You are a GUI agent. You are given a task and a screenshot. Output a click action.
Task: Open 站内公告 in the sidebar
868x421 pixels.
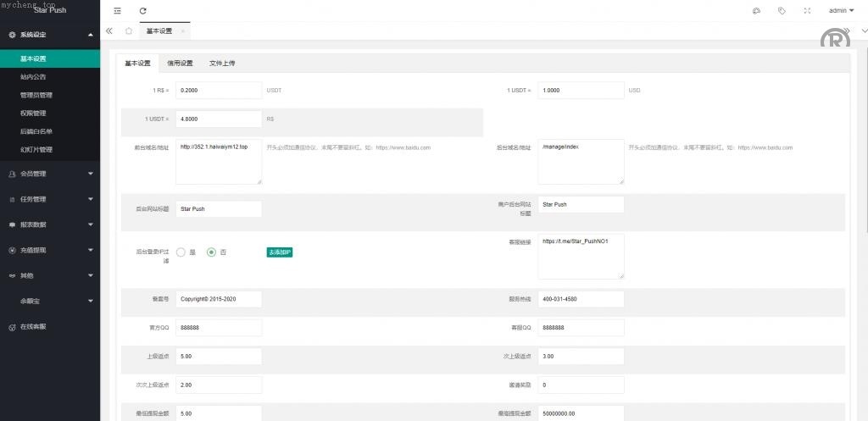[34, 77]
